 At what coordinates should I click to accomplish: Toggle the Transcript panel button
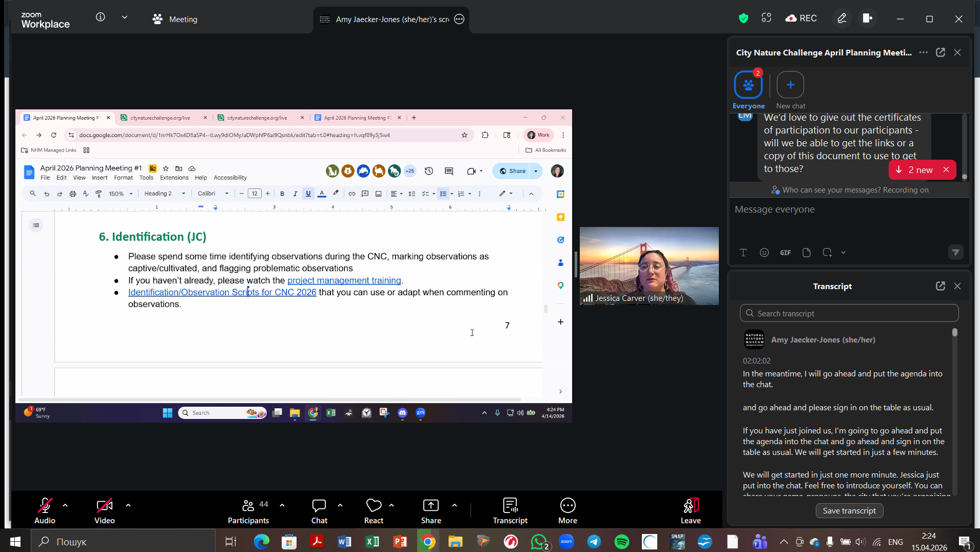510,506
